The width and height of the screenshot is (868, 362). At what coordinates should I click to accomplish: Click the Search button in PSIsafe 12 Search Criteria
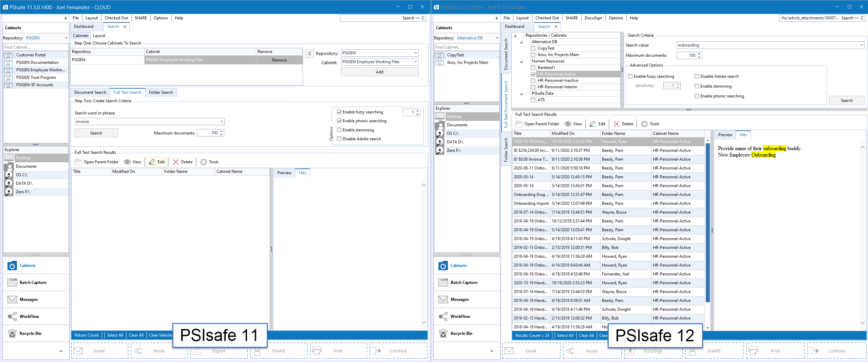tap(846, 101)
